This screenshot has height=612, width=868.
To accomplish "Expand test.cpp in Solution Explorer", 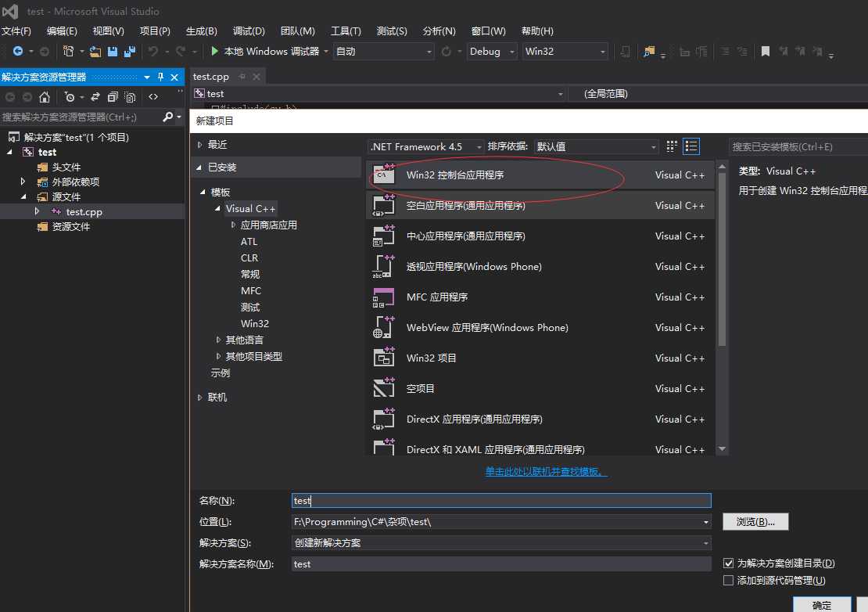I will tap(37, 211).
